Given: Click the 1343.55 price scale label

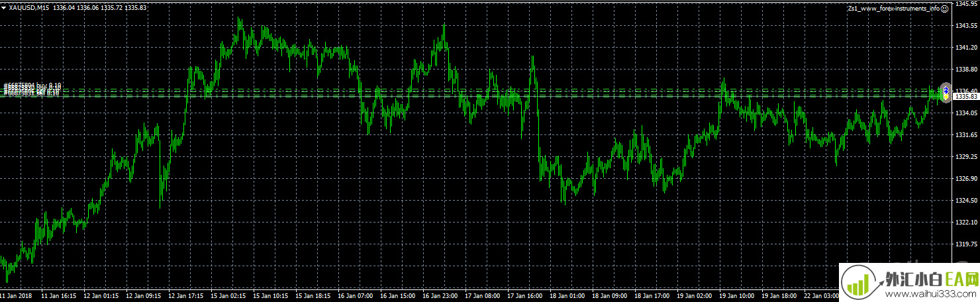Looking at the screenshot, I should (967, 26).
